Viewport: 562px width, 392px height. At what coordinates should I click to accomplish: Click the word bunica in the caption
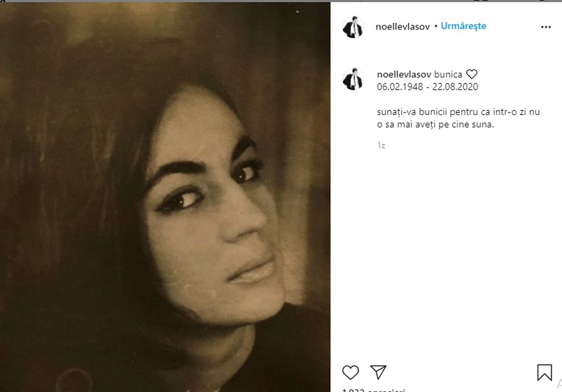(448, 74)
